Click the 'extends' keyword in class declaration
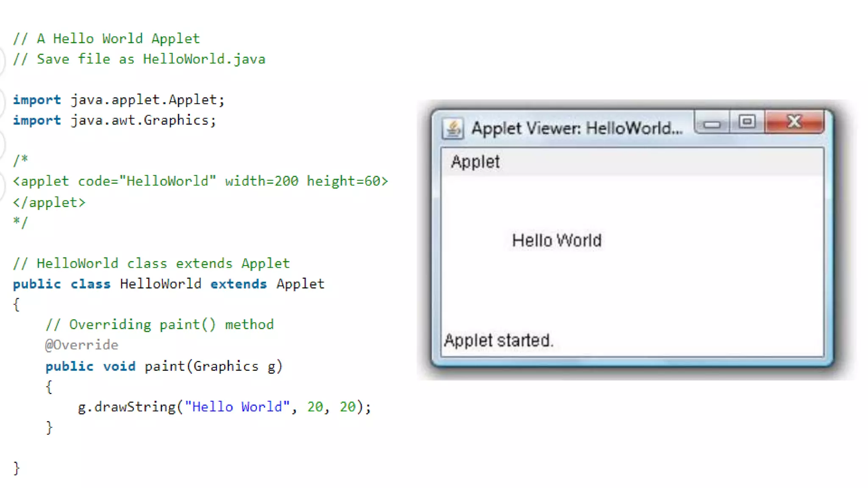This screenshot has width=868, height=488. pyautogui.click(x=238, y=284)
